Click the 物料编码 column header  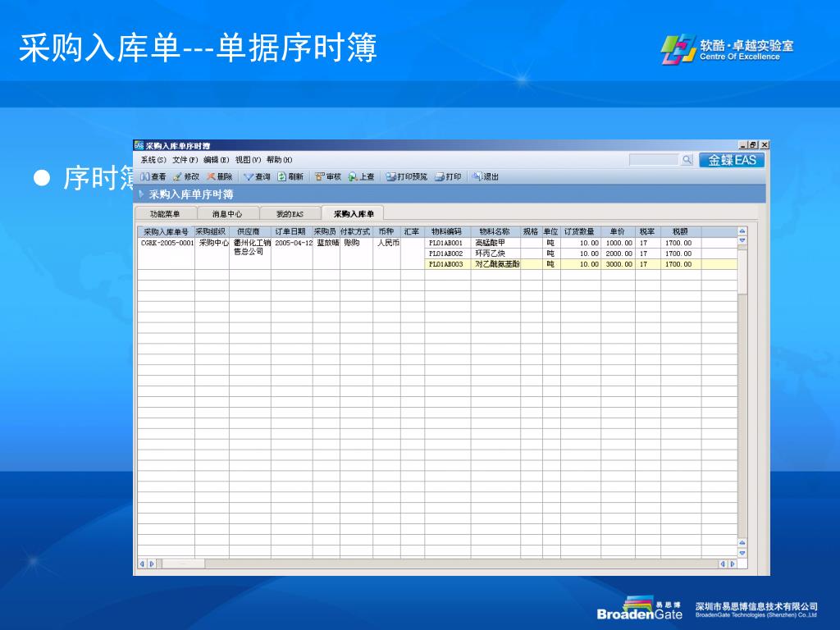tap(447, 231)
